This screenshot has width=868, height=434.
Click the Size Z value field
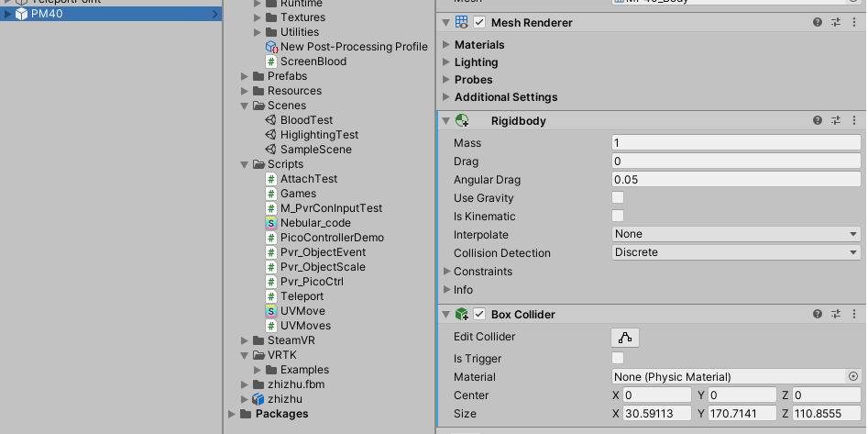827,413
